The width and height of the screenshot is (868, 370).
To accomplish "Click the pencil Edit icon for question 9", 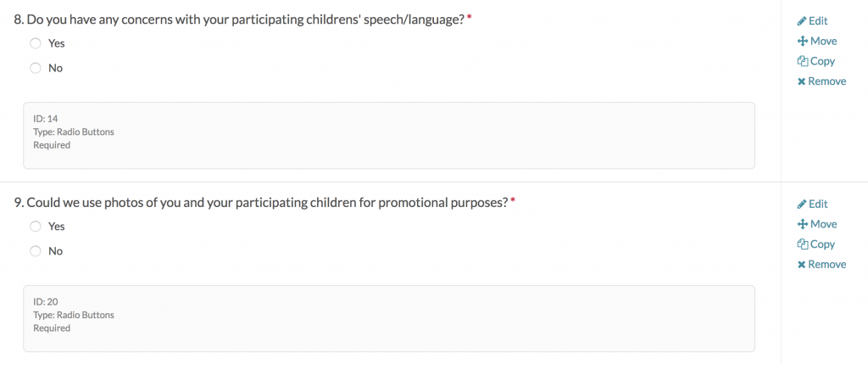I will (x=802, y=205).
